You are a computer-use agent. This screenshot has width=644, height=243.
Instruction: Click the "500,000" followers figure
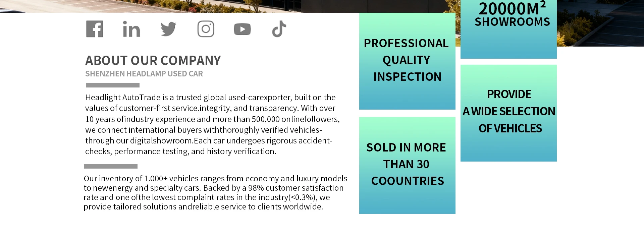pyautogui.click(x=266, y=119)
